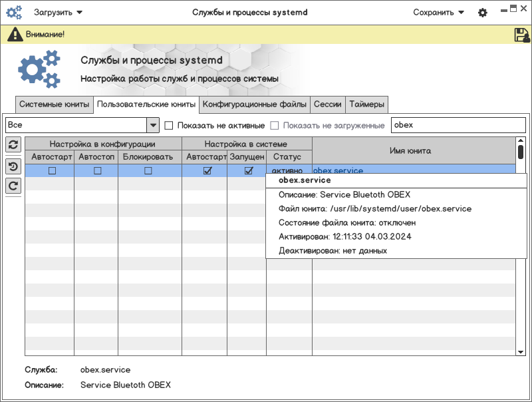Uncheck the Запущен checkbox for obex.service
This screenshot has width=532, height=402.
click(249, 171)
